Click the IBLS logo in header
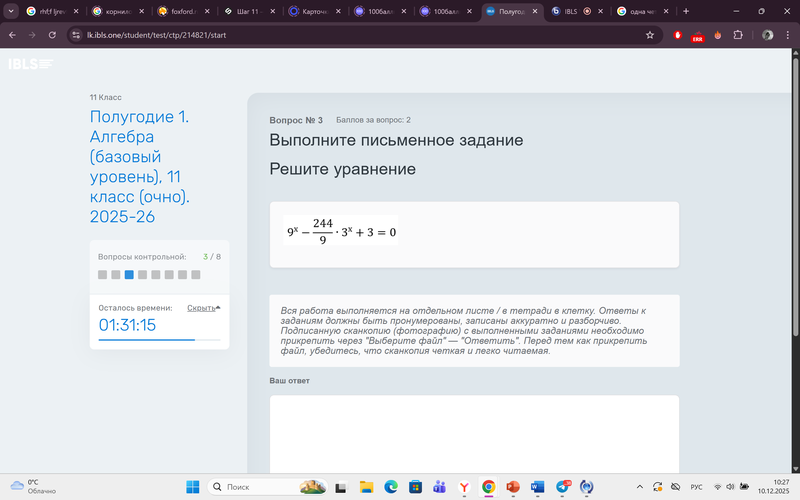800x500 pixels. (x=31, y=64)
